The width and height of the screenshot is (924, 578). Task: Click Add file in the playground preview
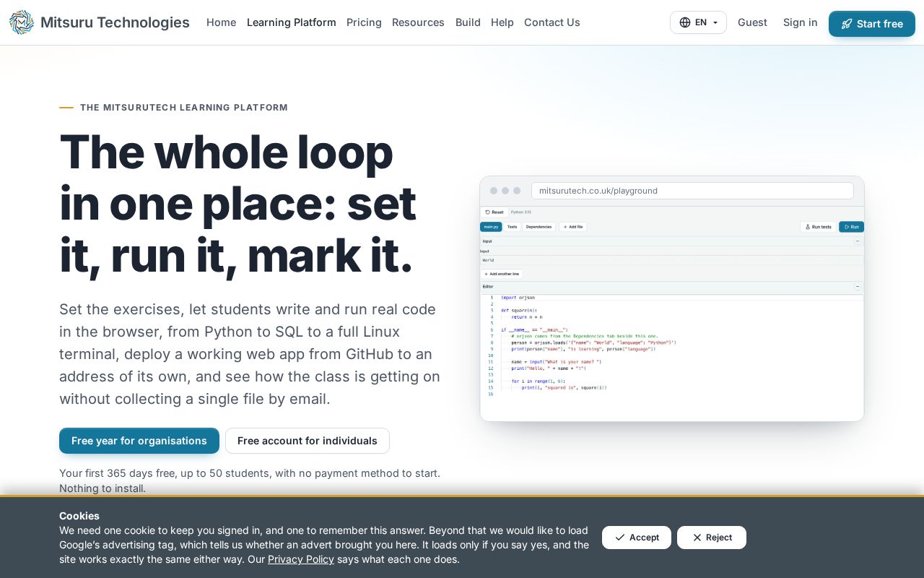pos(573,227)
